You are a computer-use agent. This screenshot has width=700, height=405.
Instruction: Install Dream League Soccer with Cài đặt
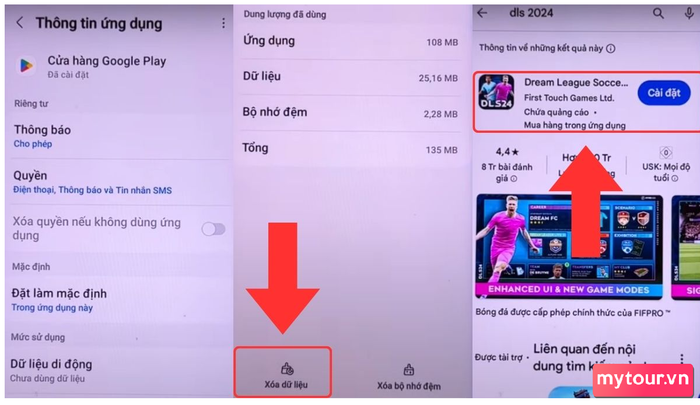(664, 93)
